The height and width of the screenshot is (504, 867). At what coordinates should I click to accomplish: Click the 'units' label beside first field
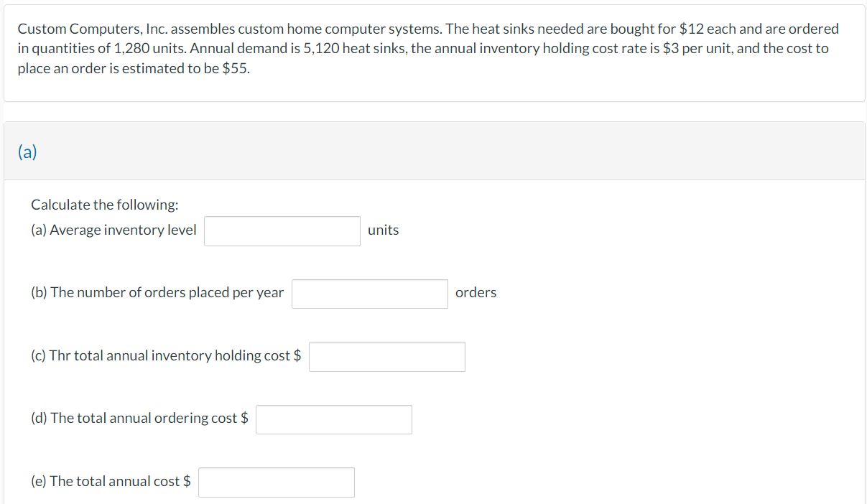pos(383,230)
